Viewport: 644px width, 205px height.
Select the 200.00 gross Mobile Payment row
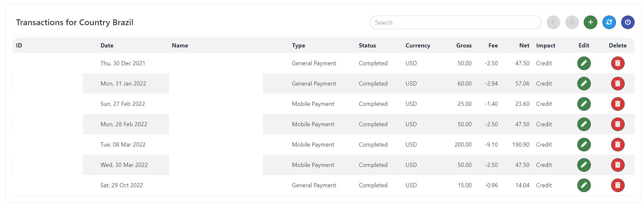tap(313, 145)
